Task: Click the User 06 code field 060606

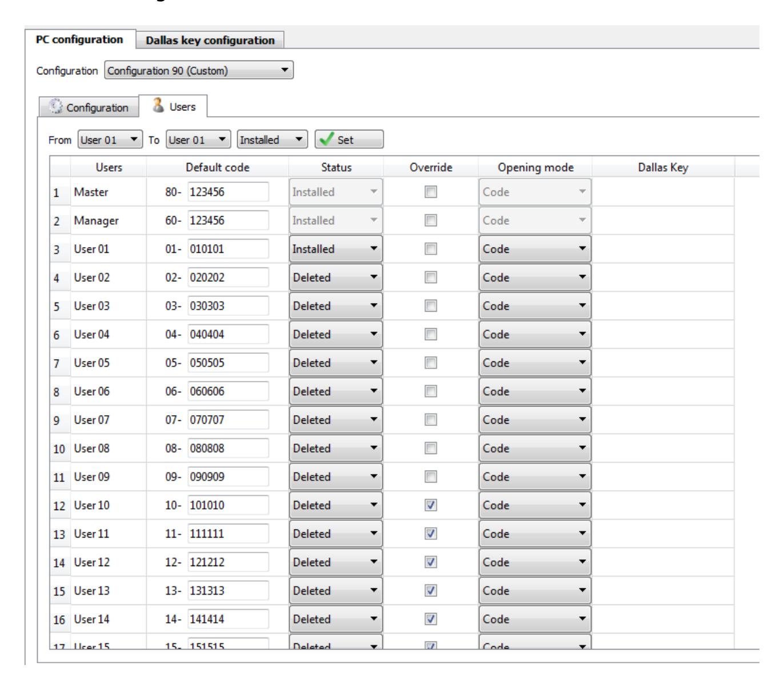Action: [228, 392]
